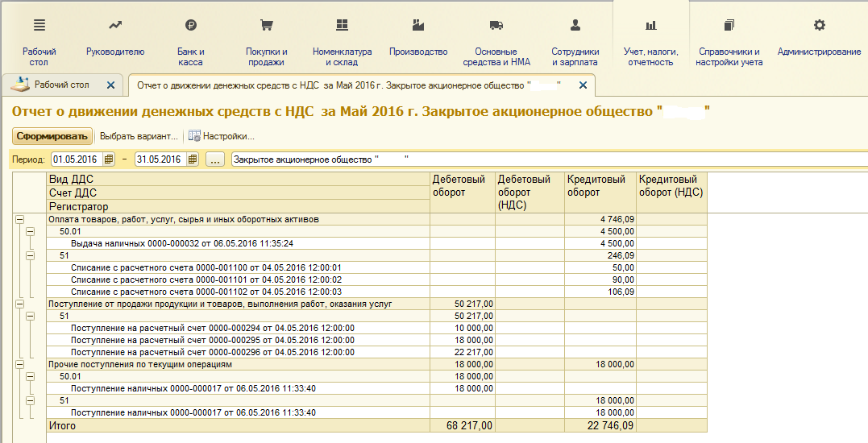Collapse Прочие поступления по текущим операциям group
868x443 pixels.
tap(20, 364)
